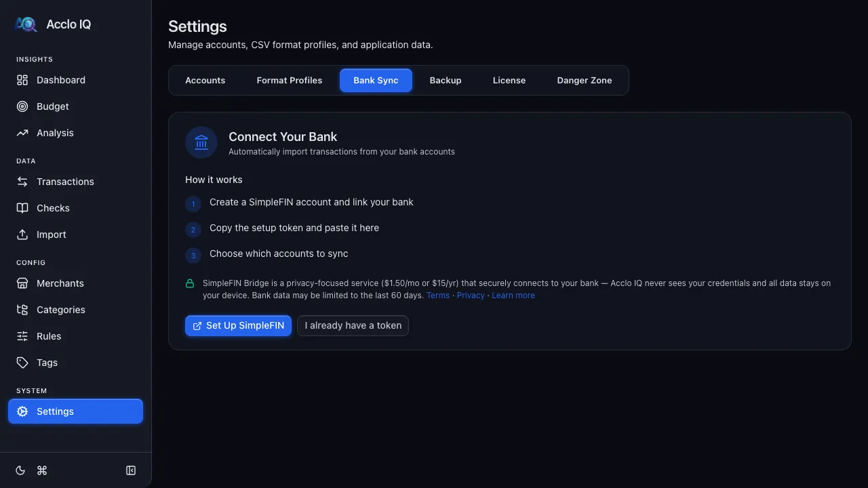Go to Import in the sidebar
The height and width of the screenshot is (488, 868).
coord(76,235)
